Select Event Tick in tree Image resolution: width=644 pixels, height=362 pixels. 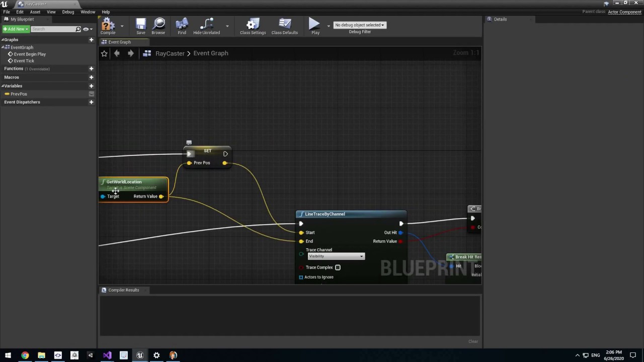[24, 61]
